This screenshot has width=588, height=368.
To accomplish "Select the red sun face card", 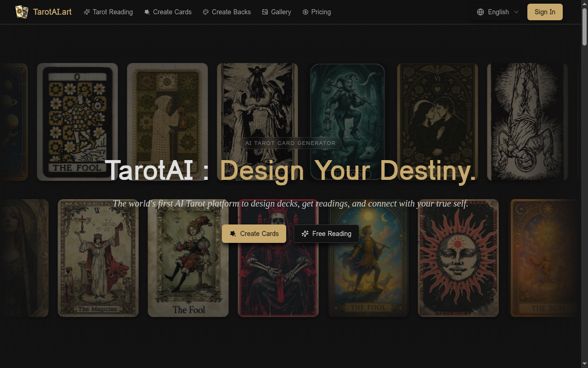I will (458, 258).
